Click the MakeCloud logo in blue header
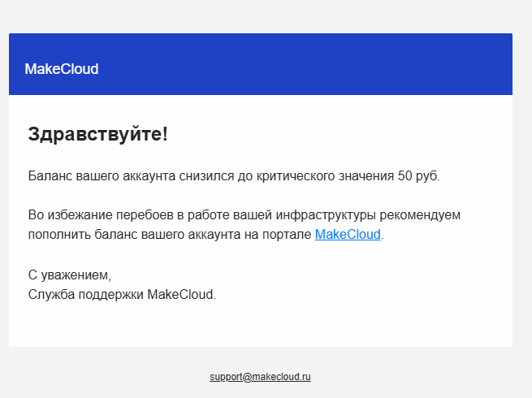 [x=62, y=69]
